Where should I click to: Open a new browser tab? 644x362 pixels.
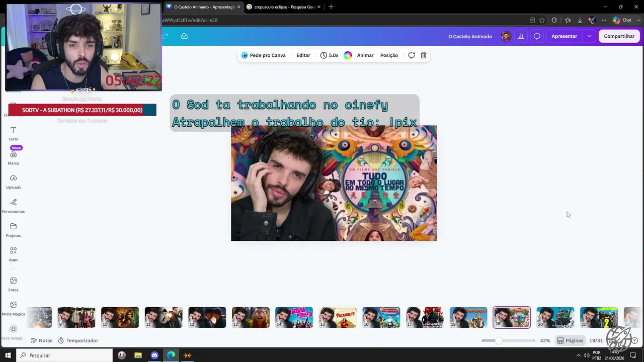pyautogui.click(x=331, y=7)
